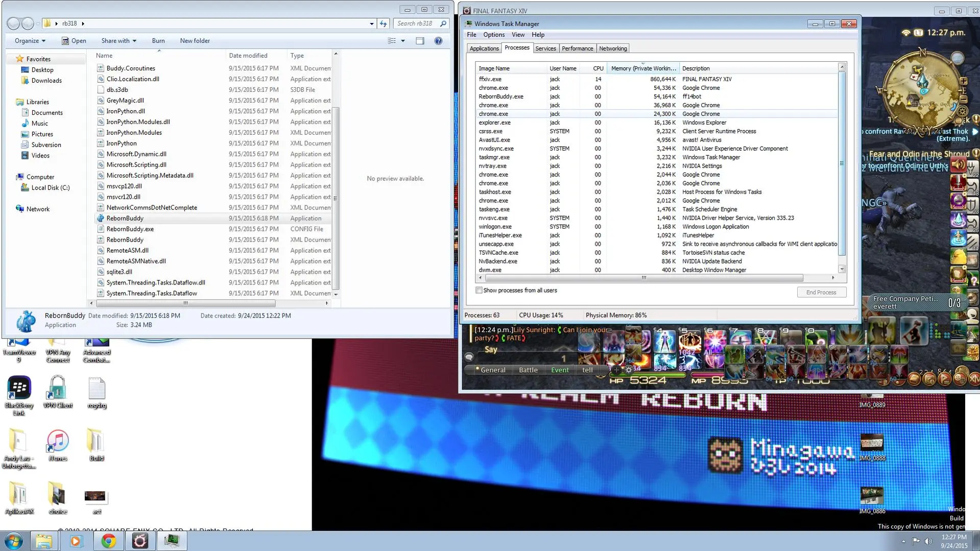Open Task Manager View menu

coord(518,35)
